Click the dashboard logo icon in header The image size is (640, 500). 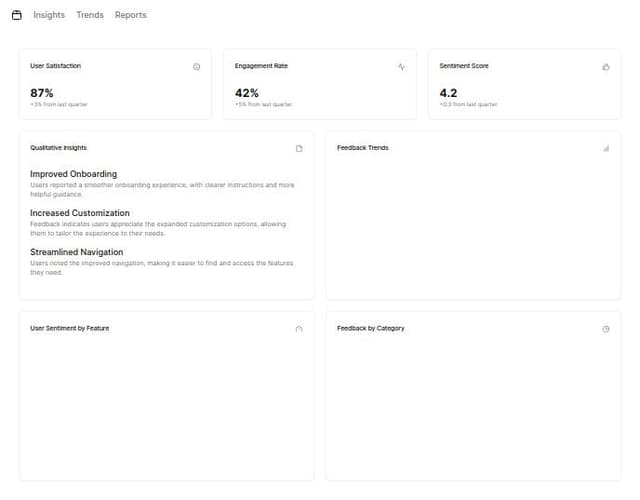tap(16, 15)
